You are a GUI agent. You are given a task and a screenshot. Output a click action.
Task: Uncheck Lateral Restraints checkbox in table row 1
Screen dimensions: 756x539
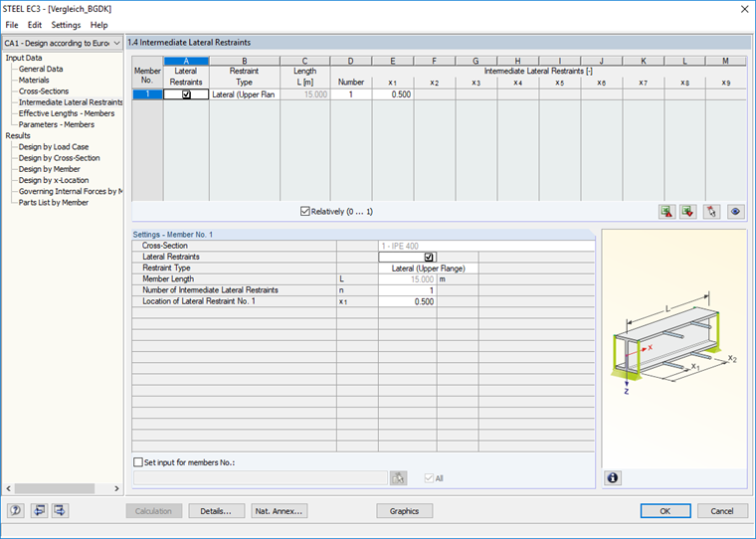[187, 94]
